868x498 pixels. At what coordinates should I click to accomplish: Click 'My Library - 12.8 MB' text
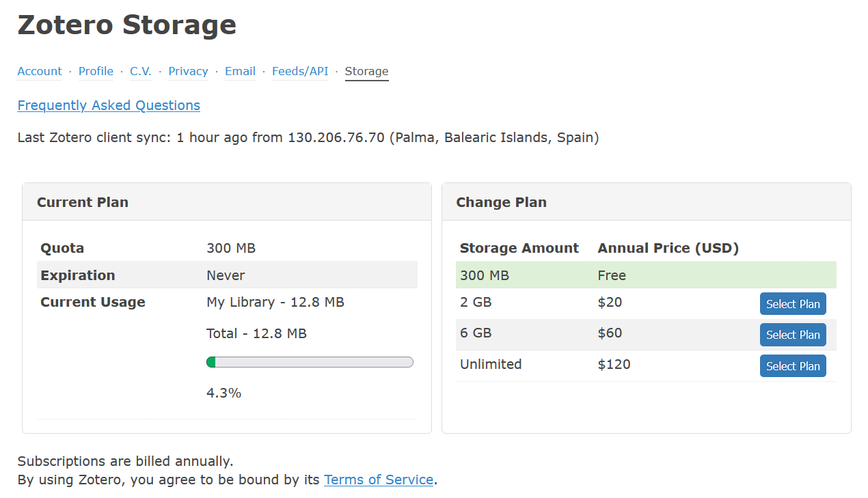pos(275,302)
